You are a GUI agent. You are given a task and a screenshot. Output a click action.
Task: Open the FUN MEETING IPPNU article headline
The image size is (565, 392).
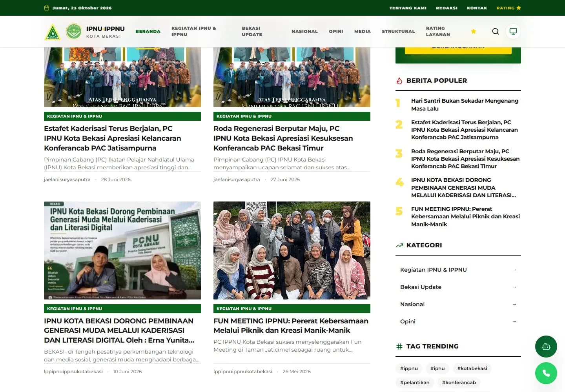(291, 326)
